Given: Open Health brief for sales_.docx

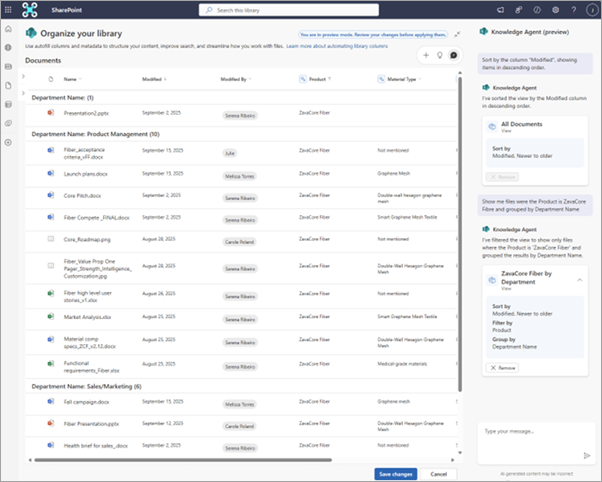Looking at the screenshot, I should (x=96, y=446).
